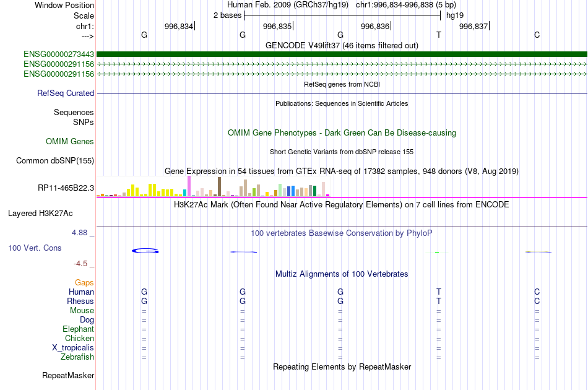
Task: Click the 996,834 ruler position
Action: 179,26
